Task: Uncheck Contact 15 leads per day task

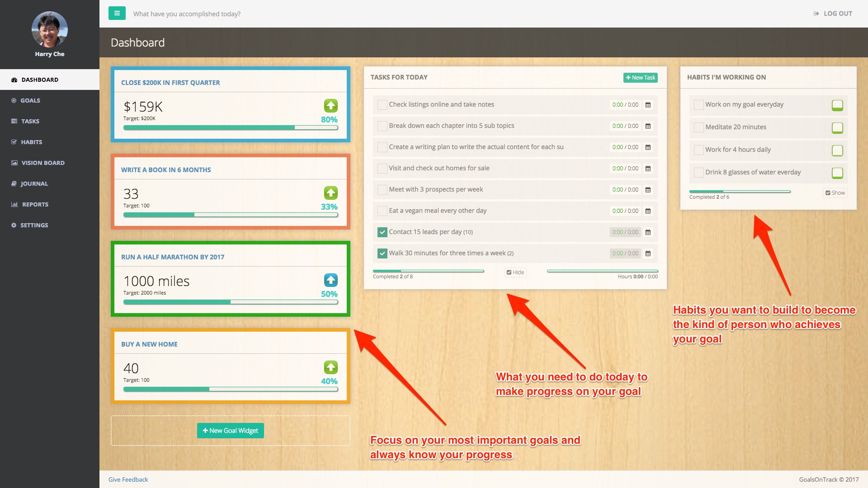Action: point(382,232)
